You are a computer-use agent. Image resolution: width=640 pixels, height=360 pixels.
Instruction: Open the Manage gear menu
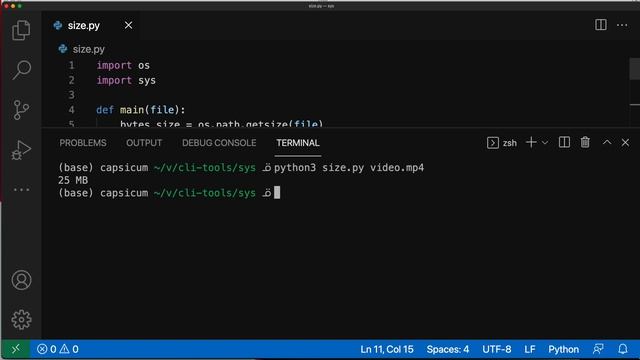pyautogui.click(x=21, y=320)
